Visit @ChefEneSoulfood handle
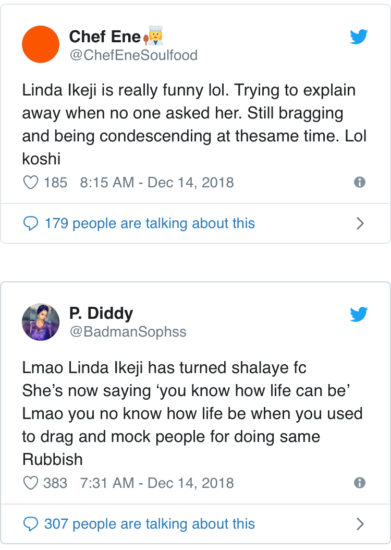This screenshot has width=391, height=550. pos(134,55)
